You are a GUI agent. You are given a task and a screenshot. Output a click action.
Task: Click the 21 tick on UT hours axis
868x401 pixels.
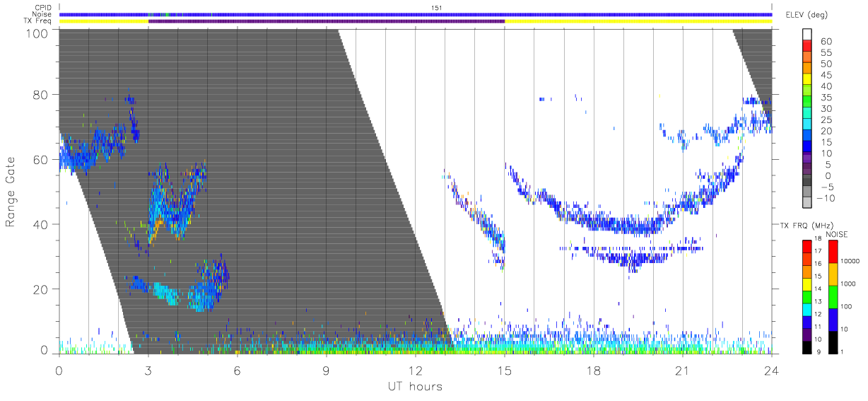coord(683,370)
